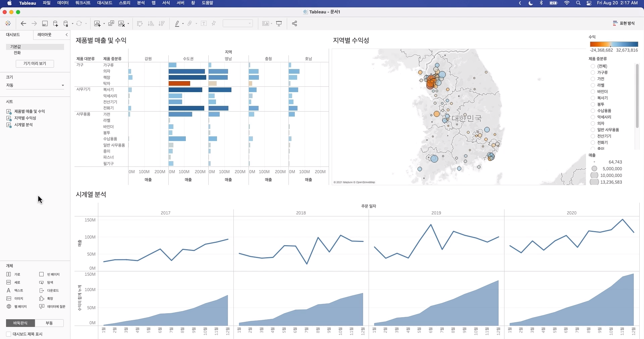Add 탐색 navigation object
The width and height of the screenshot is (644, 339).
(46, 282)
